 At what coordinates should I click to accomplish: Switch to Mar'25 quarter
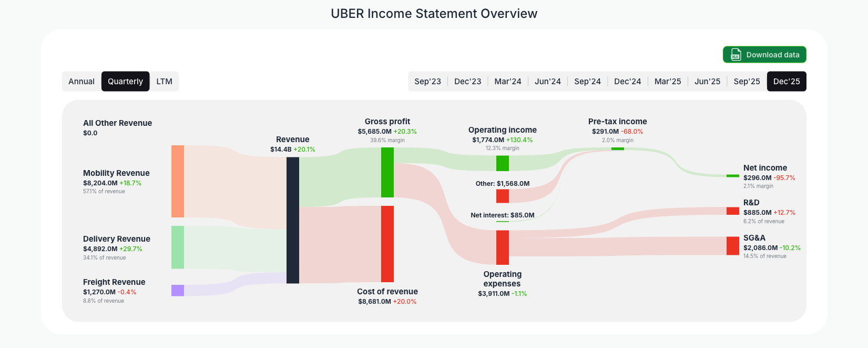(667, 81)
